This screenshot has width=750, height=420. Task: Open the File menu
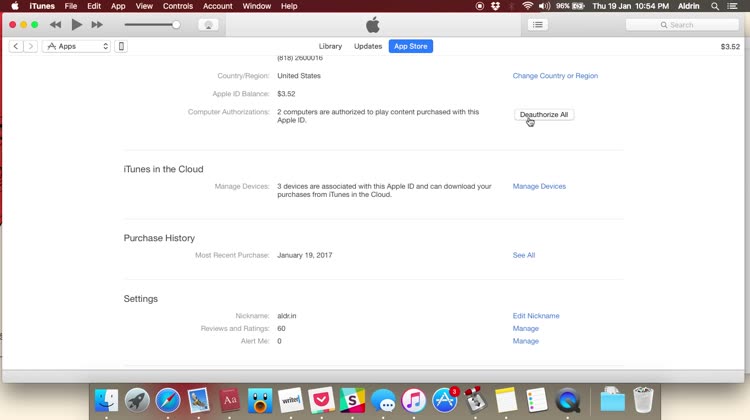[71, 6]
